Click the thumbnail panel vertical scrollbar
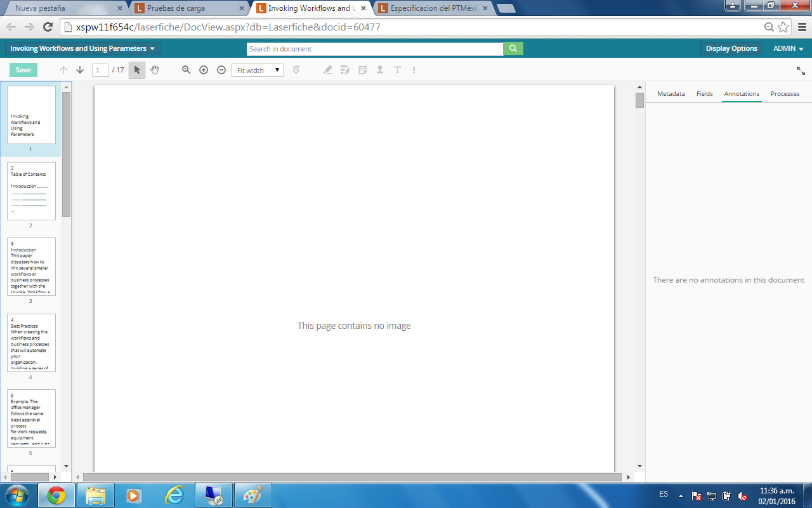Image resolution: width=812 pixels, height=508 pixels. pyautogui.click(x=66, y=154)
